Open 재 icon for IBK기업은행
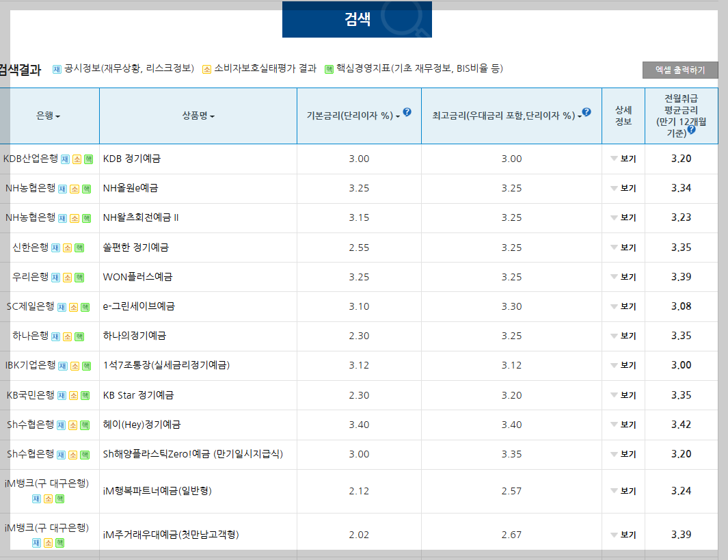 [x=63, y=366]
